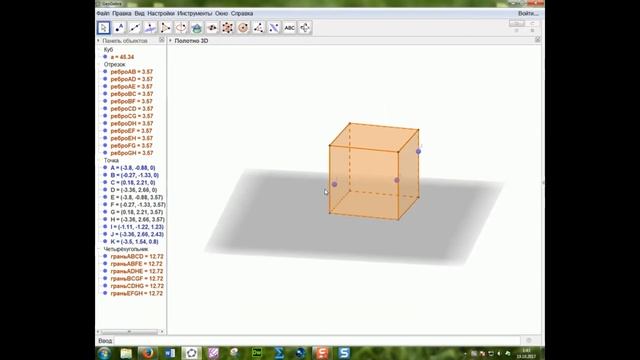
Task: Select the Angle tool
Action: [x=258, y=28]
